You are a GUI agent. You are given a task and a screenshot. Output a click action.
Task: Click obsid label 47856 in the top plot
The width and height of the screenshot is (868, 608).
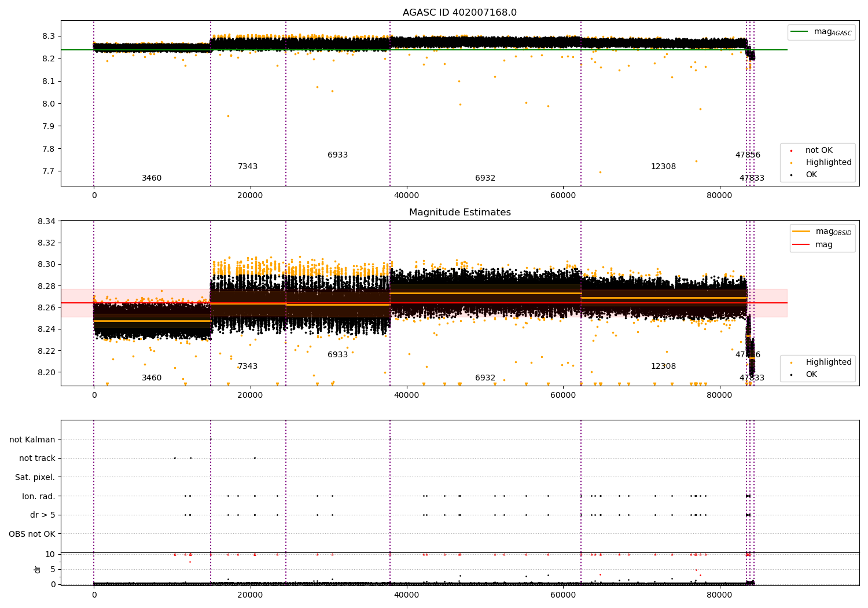click(x=748, y=155)
